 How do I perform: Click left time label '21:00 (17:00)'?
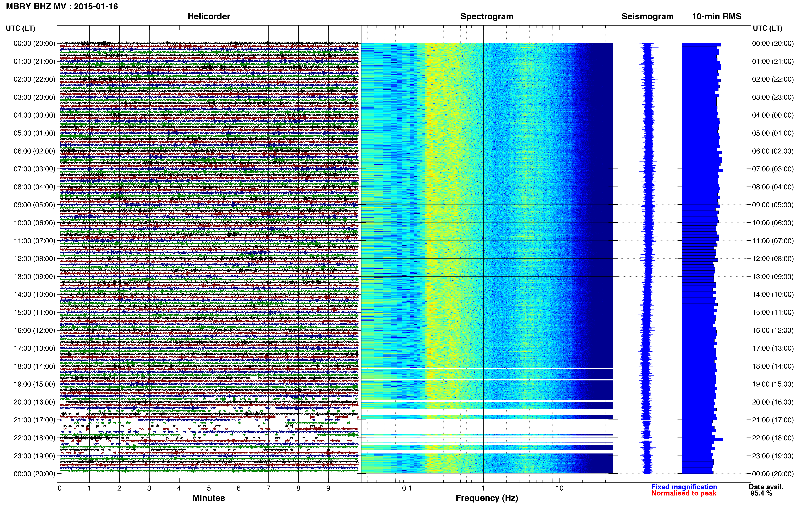click(34, 420)
